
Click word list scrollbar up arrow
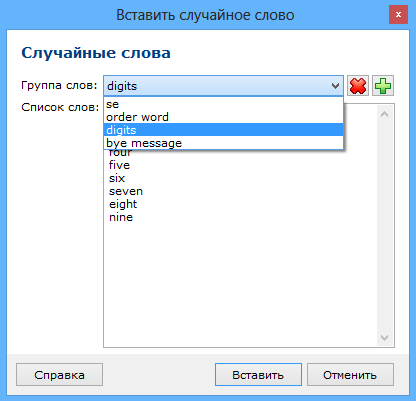tap(385, 114)
